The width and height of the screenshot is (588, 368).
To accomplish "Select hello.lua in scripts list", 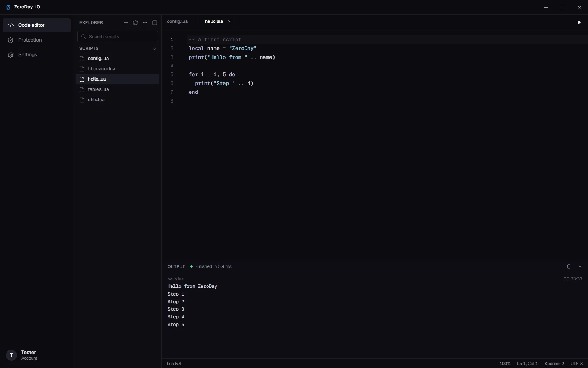I will [118, 79].
